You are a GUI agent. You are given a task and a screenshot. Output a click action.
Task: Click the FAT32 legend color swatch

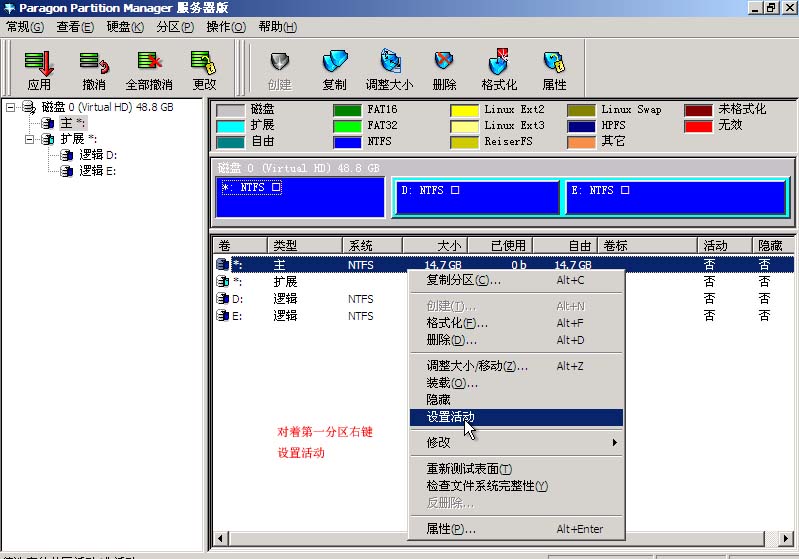click(x=347, y=126)
